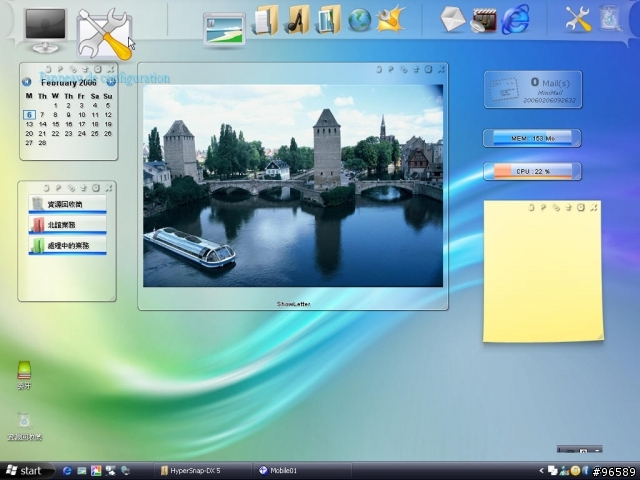This screenshot has width=640, height=480.
Task: Open the recycle bin row in folder widget
Action: 68,204
